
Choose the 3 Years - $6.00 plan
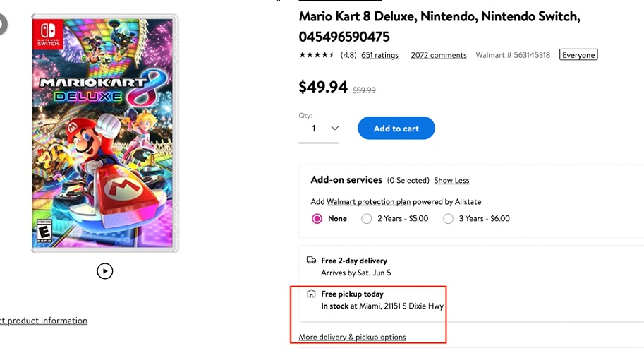449,219
